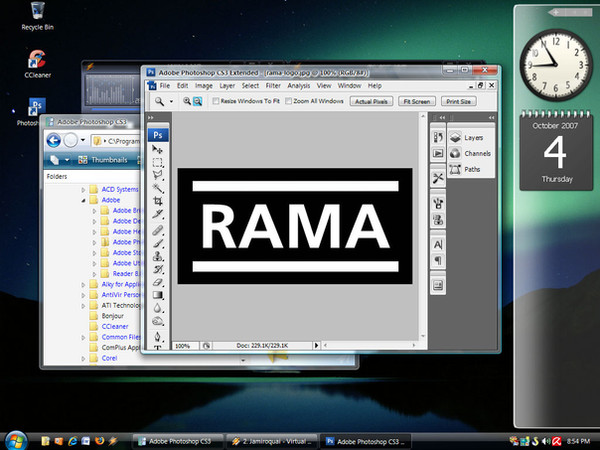Open the Filter menu
The image size is (600, 450).
click(273, 86)
